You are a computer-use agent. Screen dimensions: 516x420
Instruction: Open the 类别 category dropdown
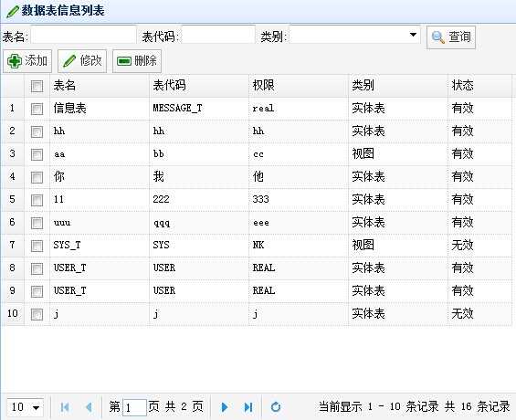pos(413,35)
